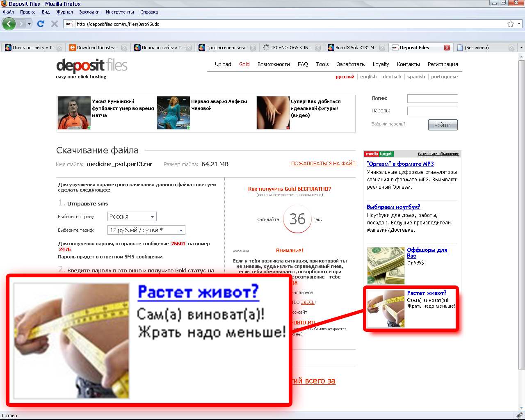Viewport: 525px width, 420px height.
Task: Open the Loyalty link
Action: 381,64
